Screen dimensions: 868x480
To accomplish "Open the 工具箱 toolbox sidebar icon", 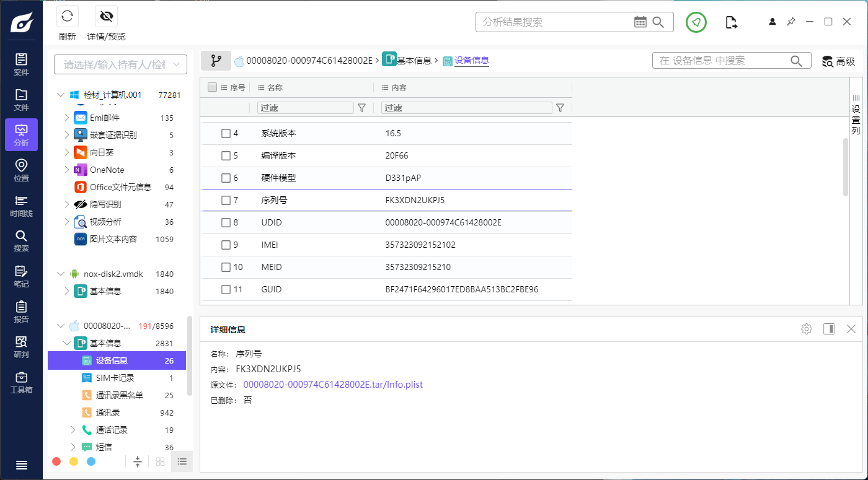I will click(21, 382).
